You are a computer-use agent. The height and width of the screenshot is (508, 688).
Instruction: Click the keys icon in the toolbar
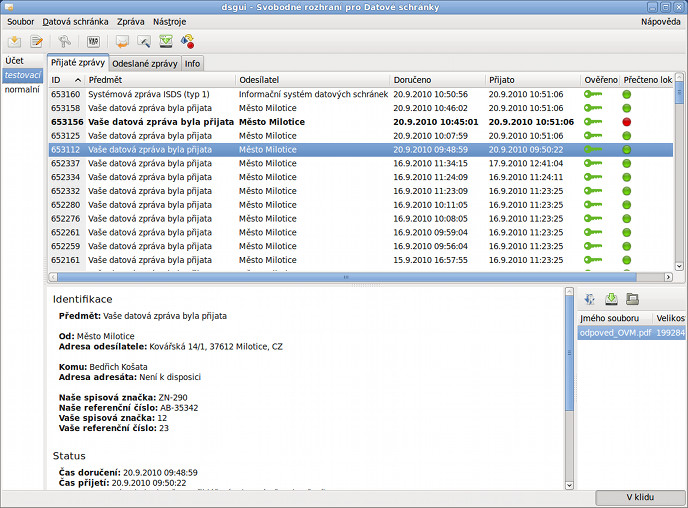[65, 41]
